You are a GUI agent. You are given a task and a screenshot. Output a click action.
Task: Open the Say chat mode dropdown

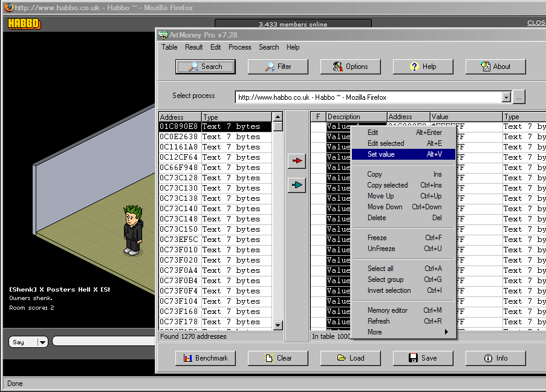point(28,342)
